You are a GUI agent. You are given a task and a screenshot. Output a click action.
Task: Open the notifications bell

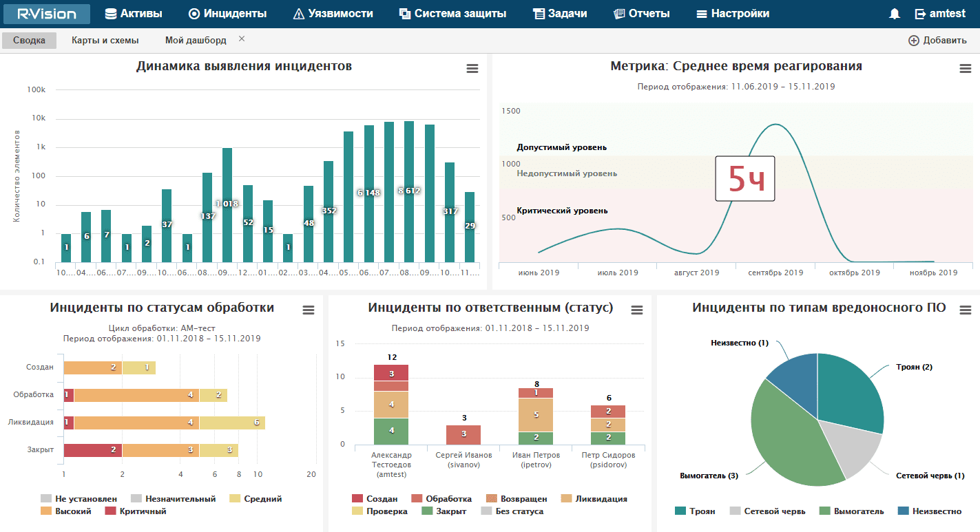pos(895,14)
